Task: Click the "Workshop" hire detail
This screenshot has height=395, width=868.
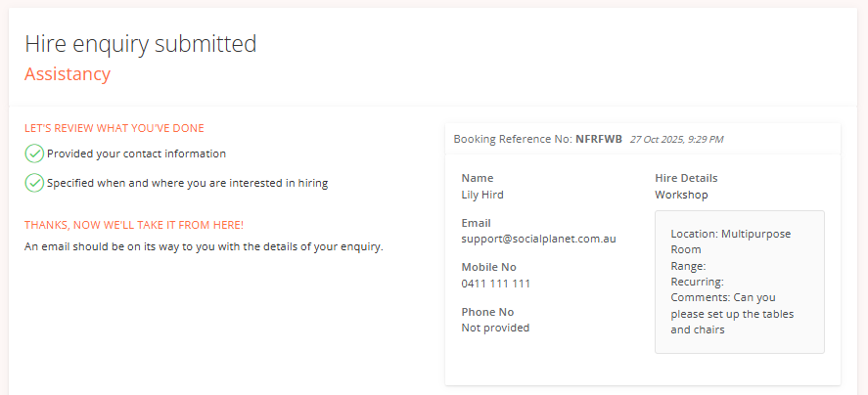Action: pyautogui.click(x=681, y=195)
